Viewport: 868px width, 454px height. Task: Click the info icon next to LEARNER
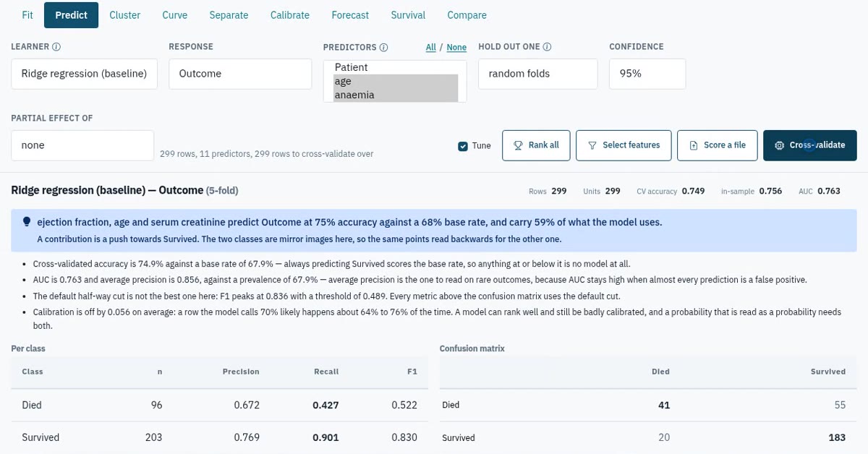coord(56,47)
